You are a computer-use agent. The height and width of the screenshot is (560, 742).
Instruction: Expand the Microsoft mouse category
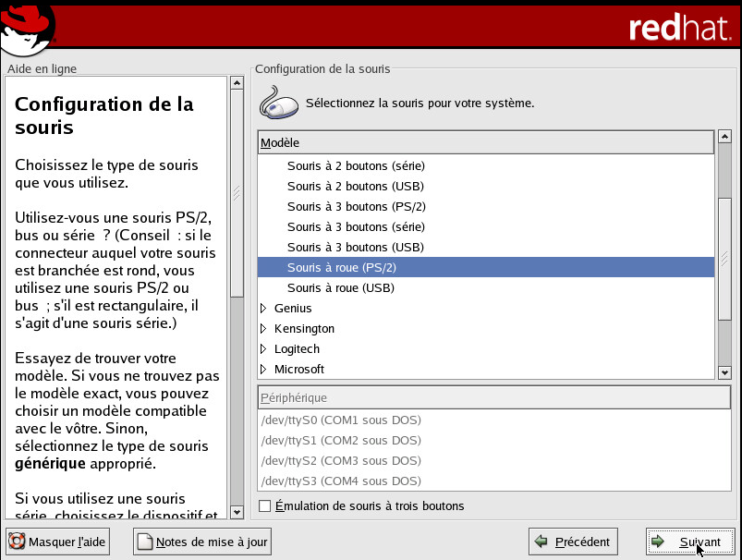tap(264, 370)
